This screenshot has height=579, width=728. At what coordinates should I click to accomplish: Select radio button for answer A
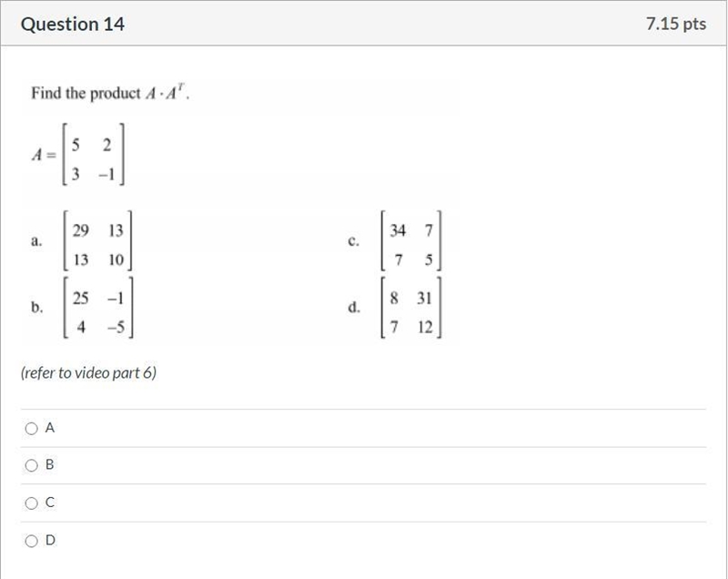(x=32, y=428)
